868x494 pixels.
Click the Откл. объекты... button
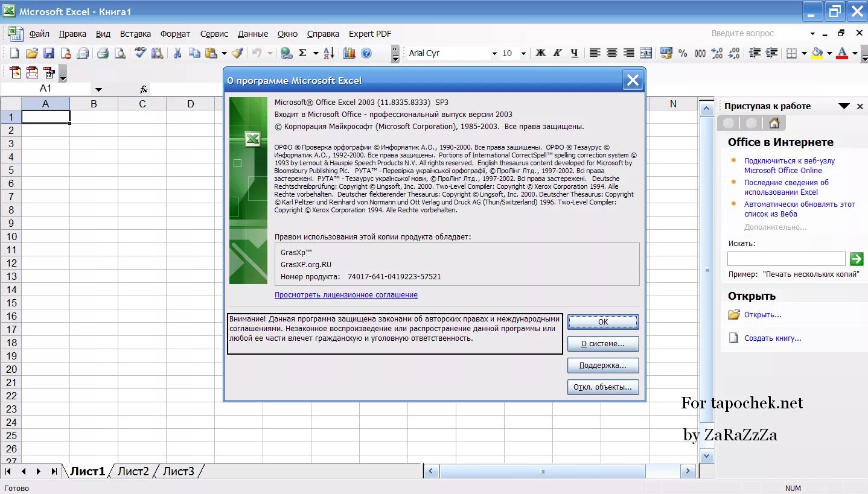click(x=603, y=387)
